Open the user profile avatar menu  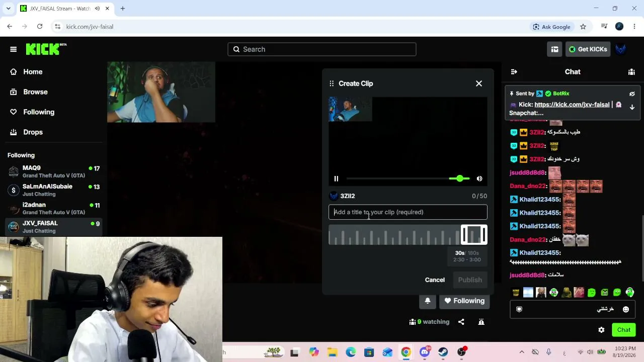tap(621, 49)
